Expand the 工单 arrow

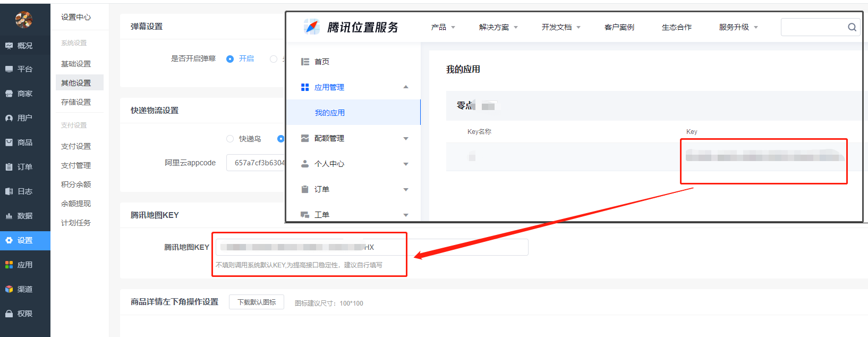click(406, 215)
